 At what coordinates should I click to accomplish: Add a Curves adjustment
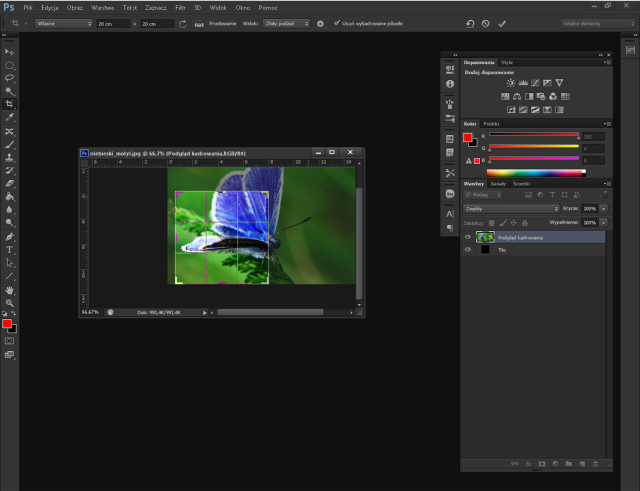535,83
